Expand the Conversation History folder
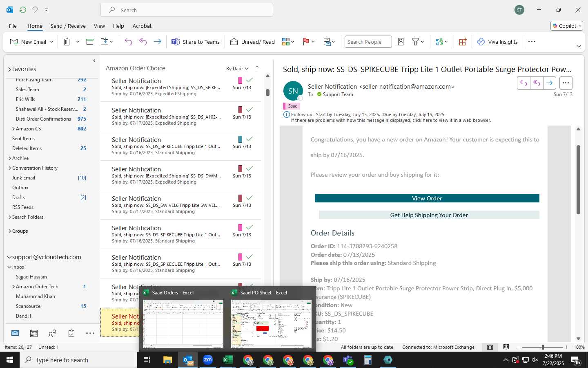This screenshot has height=368, width=588. click(x=10, y=168)
